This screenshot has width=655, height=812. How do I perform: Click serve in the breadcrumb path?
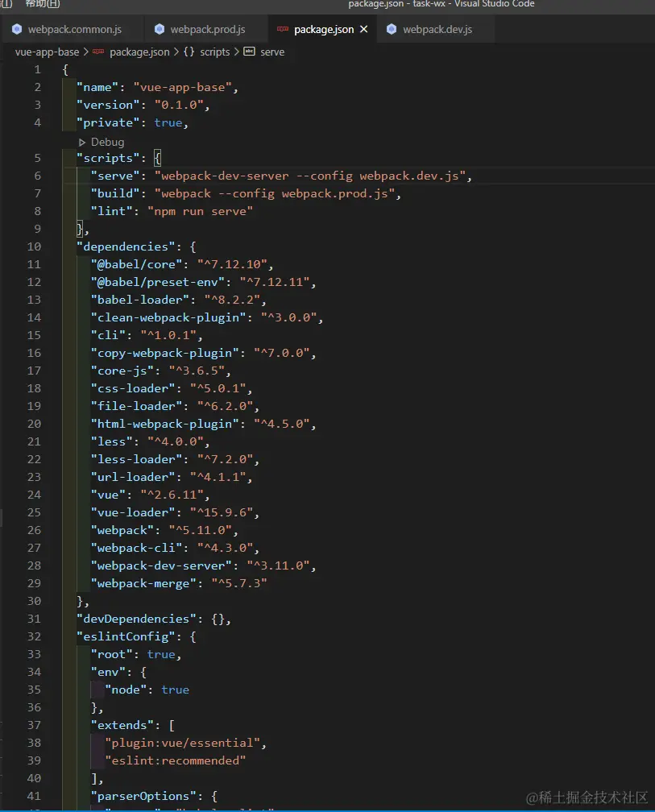(x=272, y=52)
